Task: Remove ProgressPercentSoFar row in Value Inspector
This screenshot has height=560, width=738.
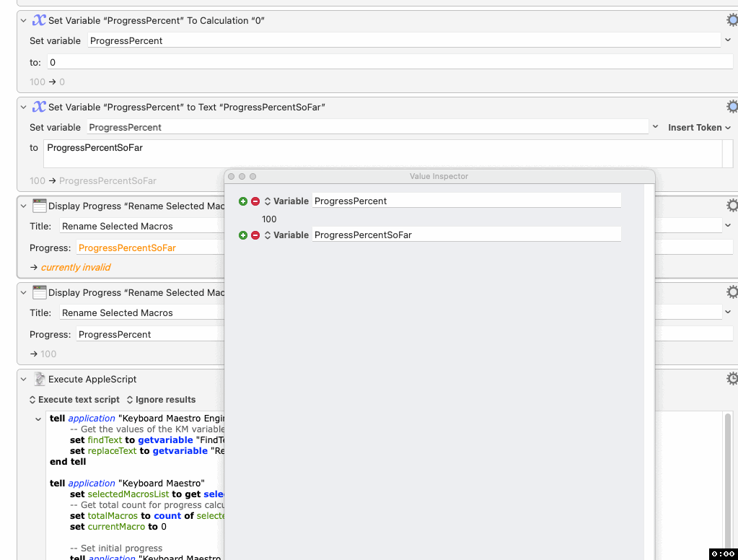Action: [x=255, y=235]
